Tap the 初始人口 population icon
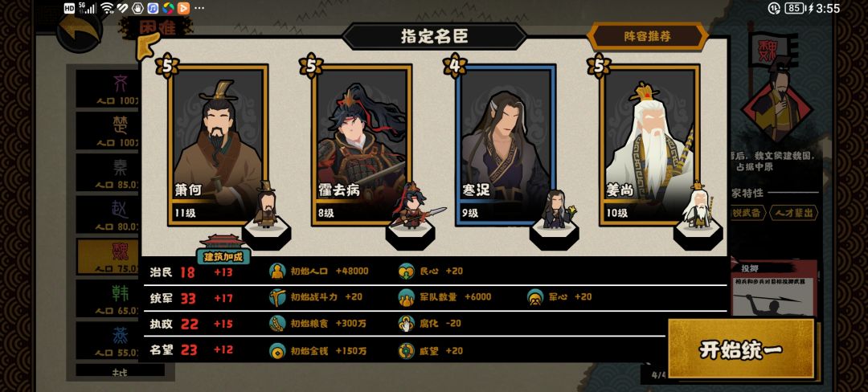Screen dimensions: 868x392 pyautogui.click(x=277, y=271)
